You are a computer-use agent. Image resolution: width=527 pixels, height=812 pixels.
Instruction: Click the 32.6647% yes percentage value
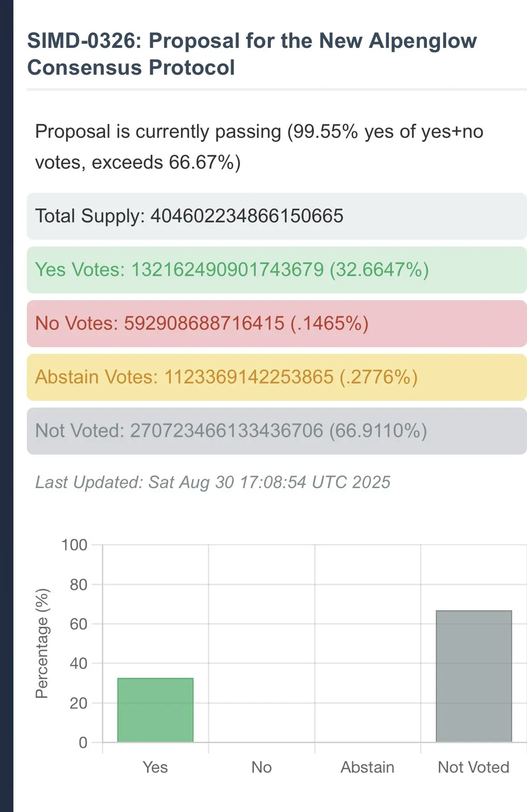pyautogui.click(x=379, y=270)
